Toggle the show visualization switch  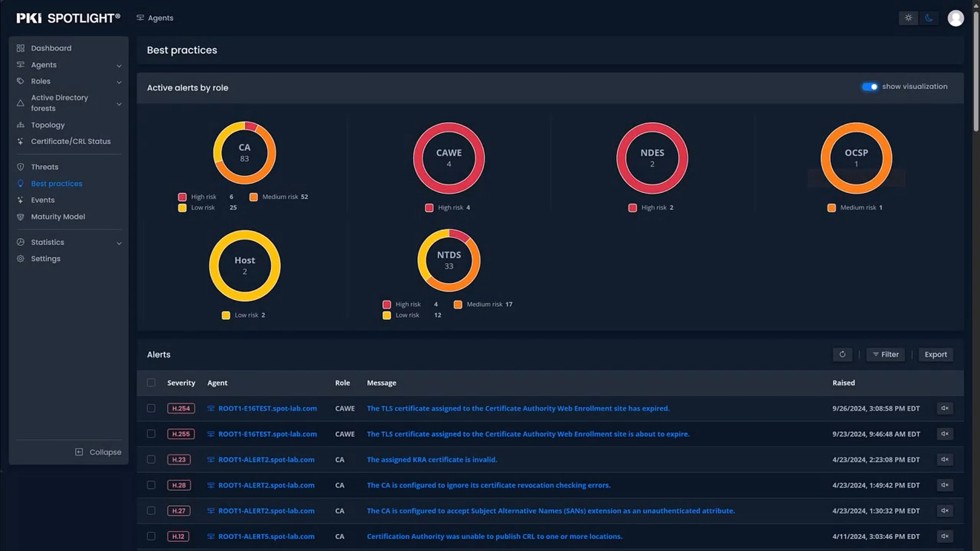[x=870, y=86]
